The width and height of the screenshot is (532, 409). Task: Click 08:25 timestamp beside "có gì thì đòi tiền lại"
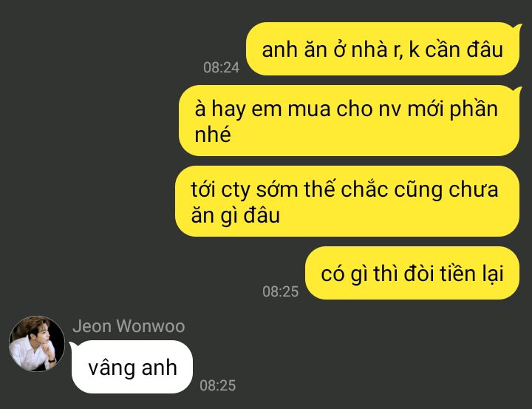click(x=281, y=291)
